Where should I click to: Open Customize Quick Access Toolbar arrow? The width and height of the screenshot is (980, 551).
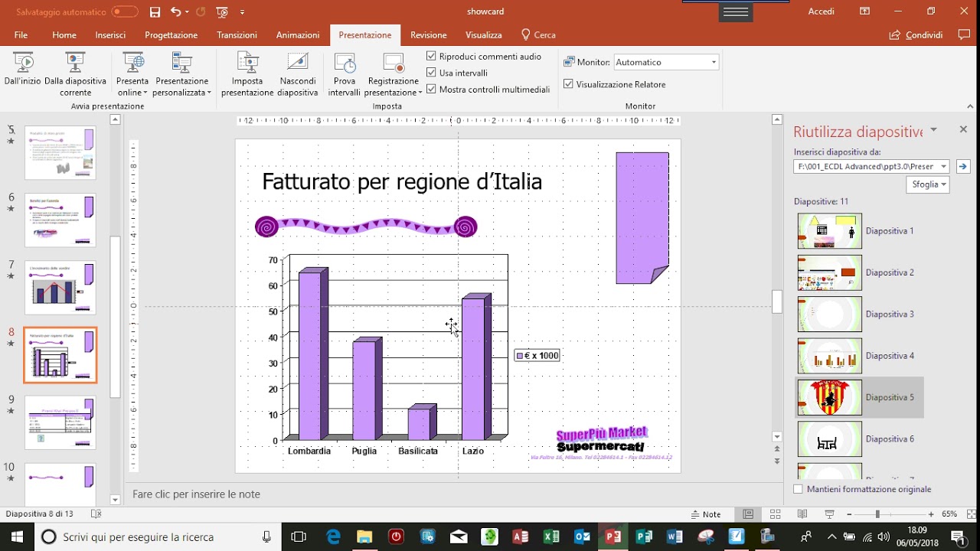click(243, 12)
